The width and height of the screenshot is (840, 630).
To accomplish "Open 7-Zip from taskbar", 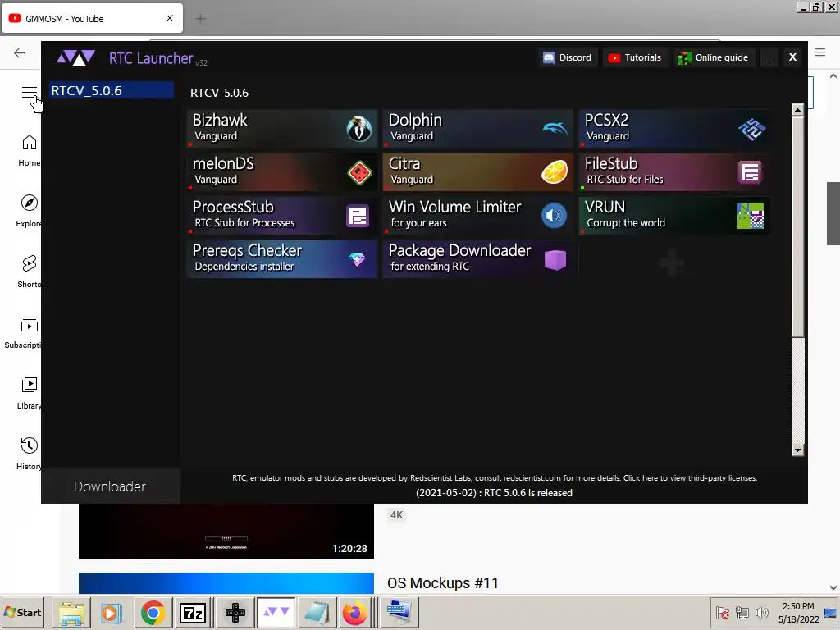I will (x=193, y=613).
